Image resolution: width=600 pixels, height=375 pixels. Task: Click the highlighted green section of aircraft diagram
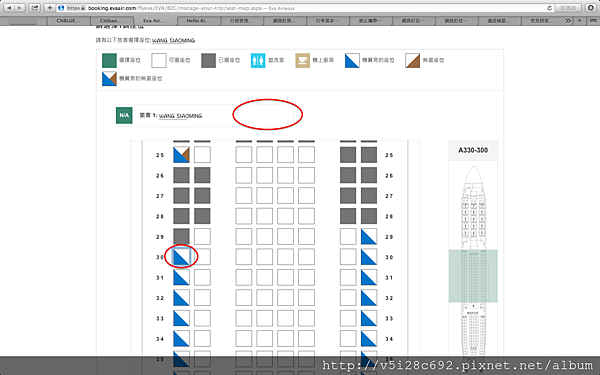(x=473, y=276)
